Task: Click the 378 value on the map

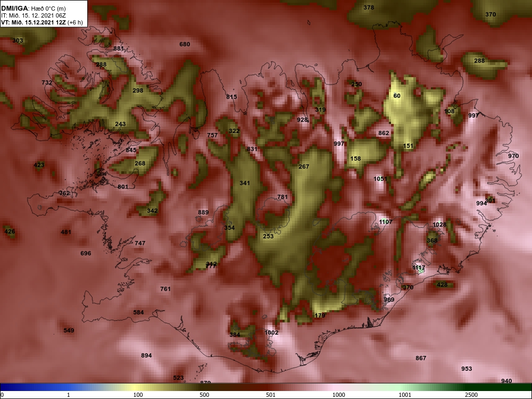Action: click(369, 7)
